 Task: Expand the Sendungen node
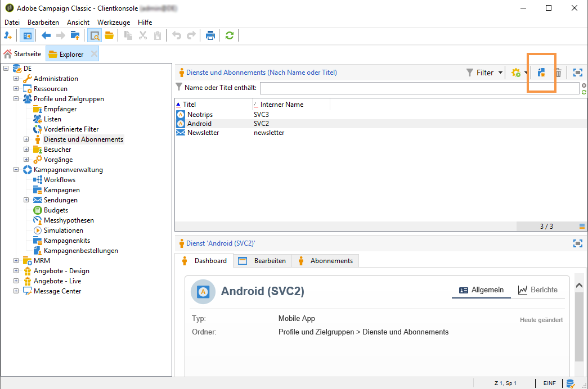26,200
